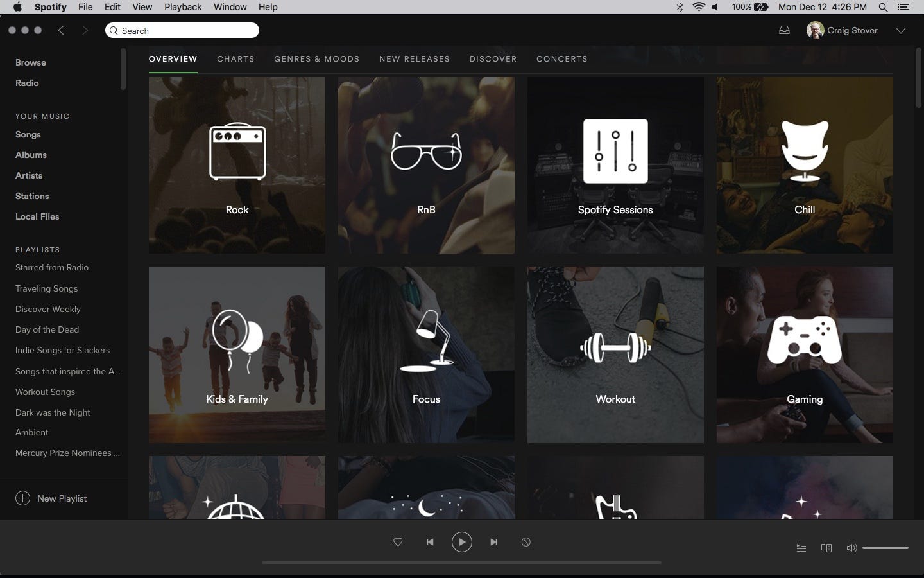Mute using the volume speaker icon
Viewport: 924px width, 578px height.
click(851, 548)
